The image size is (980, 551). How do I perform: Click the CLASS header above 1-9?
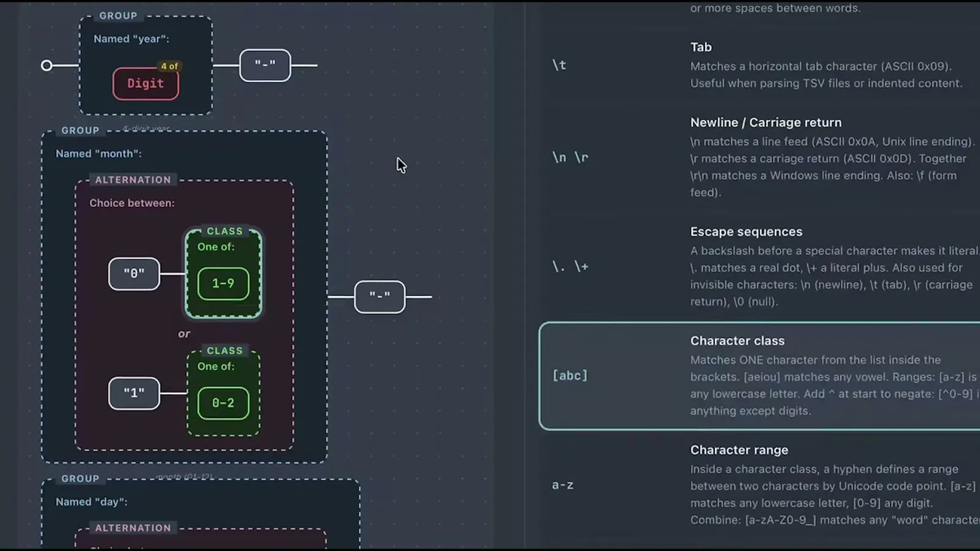[225, 231]
